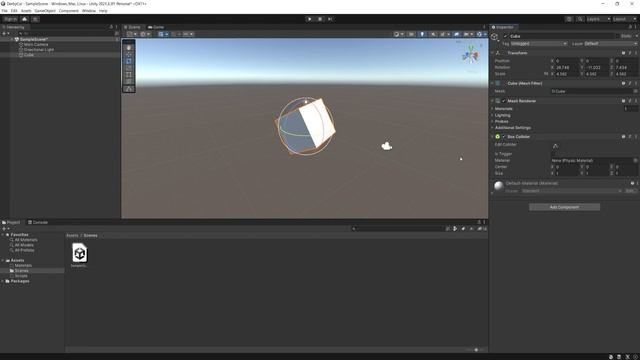Select Main Camera in Hierarchy
The width and height of the screenshot is (640, 360).
click(x=36, y=44)
